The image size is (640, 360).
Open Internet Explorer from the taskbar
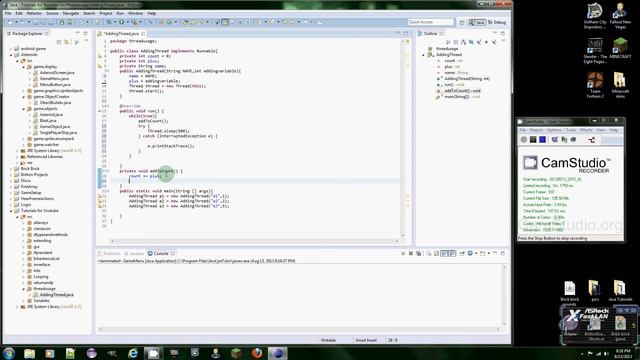tap(133, 353)
